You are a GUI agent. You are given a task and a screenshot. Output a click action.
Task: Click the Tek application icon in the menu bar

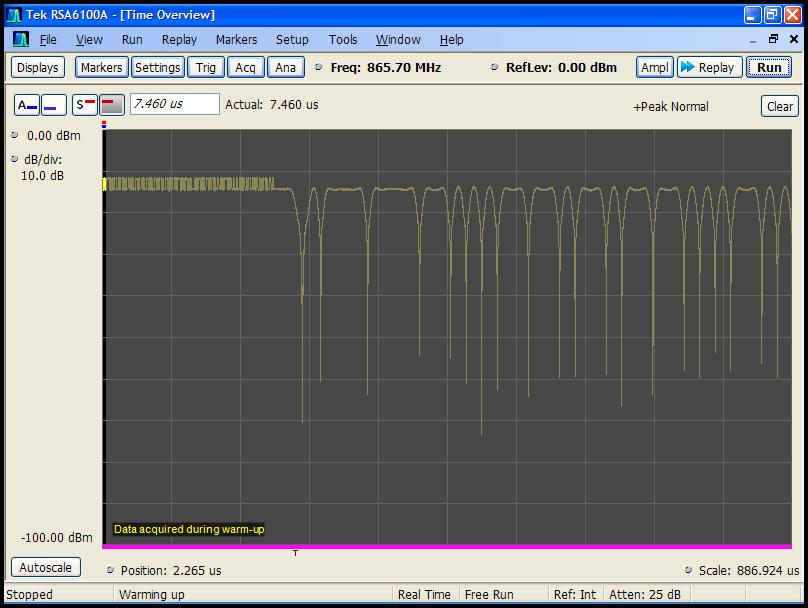tap(21, 40)
